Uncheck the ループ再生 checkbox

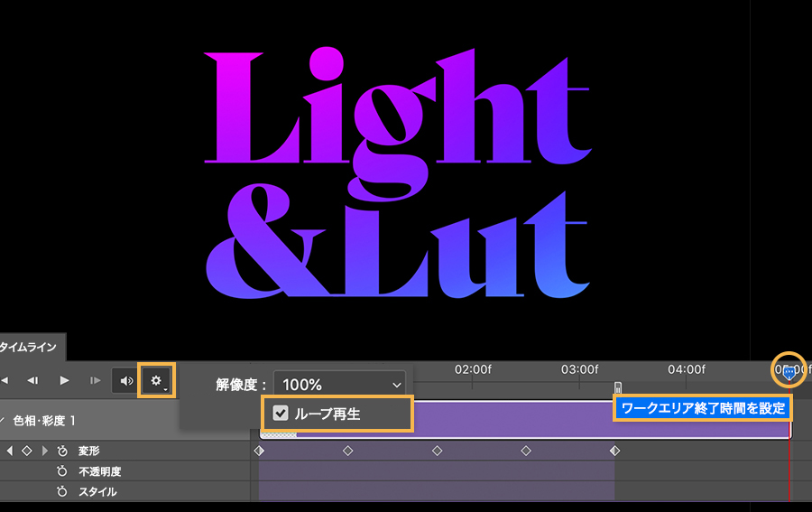281,413
